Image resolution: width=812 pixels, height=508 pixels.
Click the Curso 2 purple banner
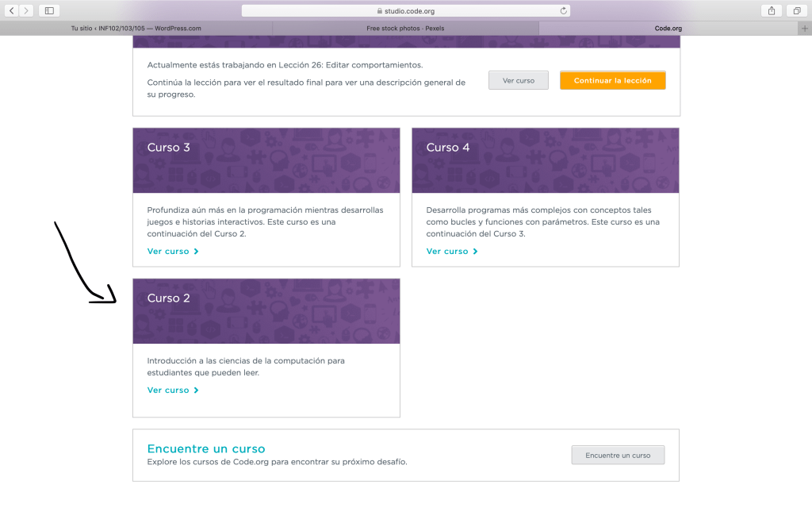click(266, 310)
